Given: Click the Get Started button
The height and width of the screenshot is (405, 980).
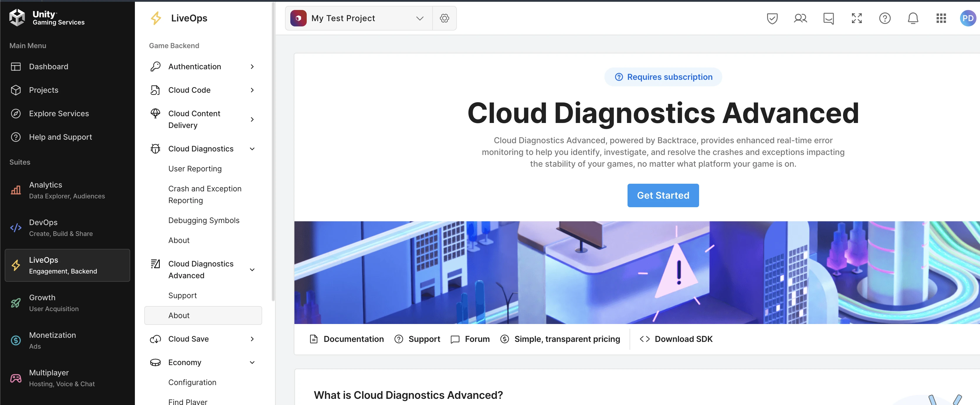Looking at the screenshot, I should coord(663,195).
